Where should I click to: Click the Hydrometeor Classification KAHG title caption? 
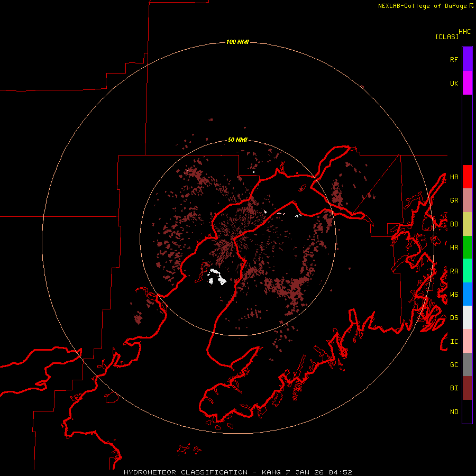237,472
